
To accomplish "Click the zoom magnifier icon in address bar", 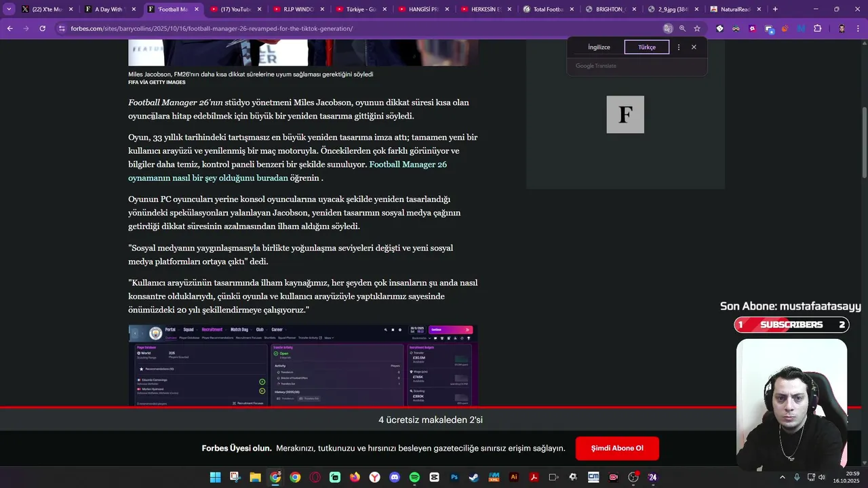I will (682, 28).
